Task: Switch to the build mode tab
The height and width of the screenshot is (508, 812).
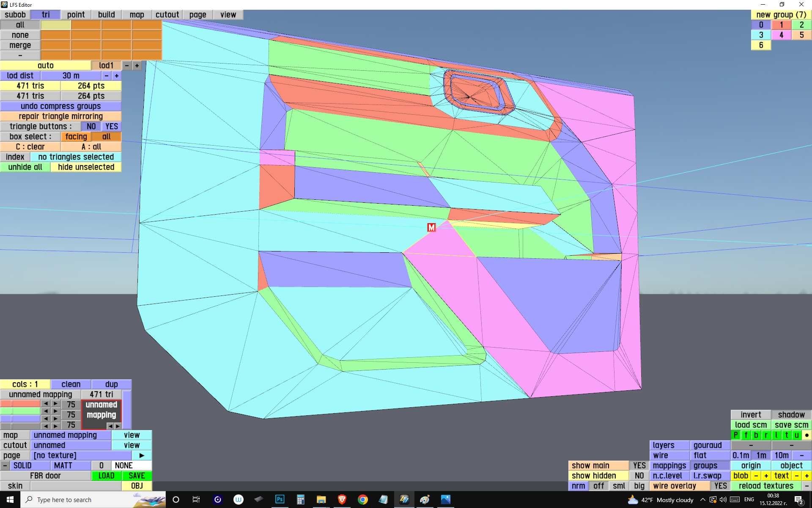Action: click(106, 14)
